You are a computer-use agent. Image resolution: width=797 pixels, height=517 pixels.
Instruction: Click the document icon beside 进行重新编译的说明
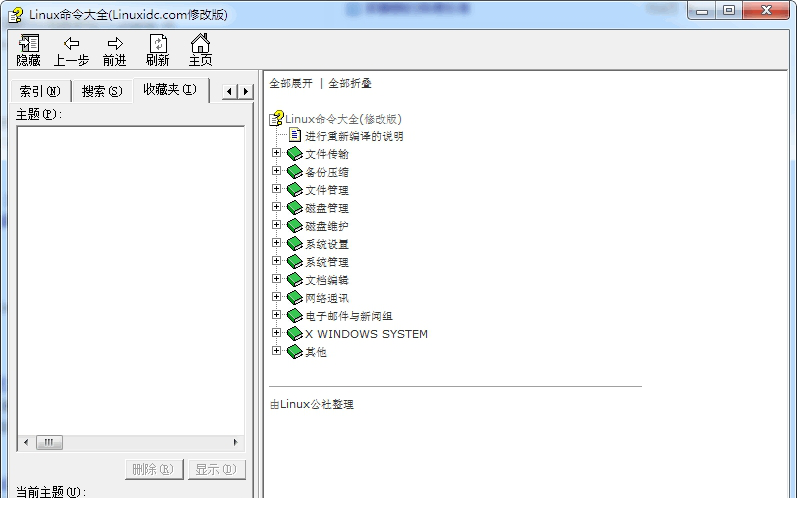point(295,135)
